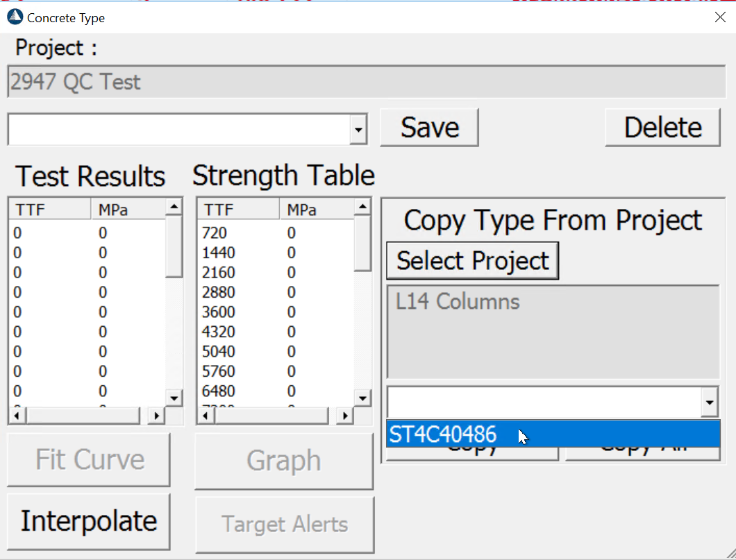Select the 720 row in Strength Table

tap(215, 233)
